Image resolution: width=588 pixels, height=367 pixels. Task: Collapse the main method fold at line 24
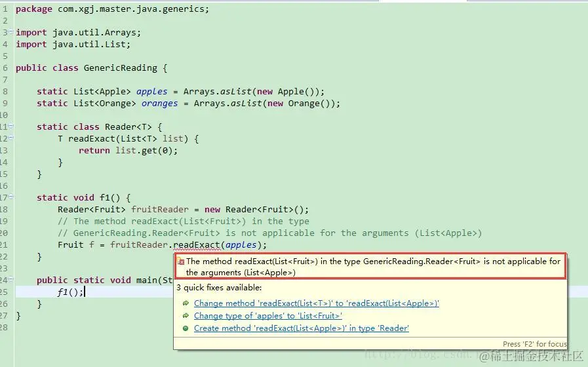11,279
